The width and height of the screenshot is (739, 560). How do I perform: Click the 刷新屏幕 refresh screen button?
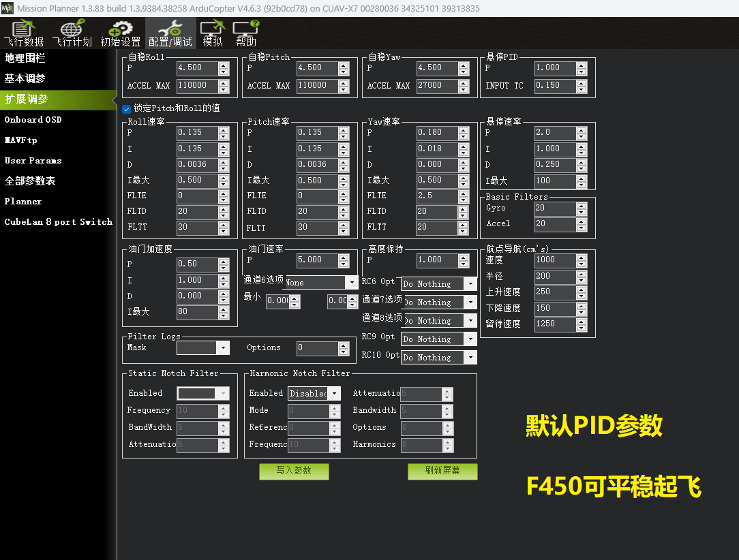(442, 471)
